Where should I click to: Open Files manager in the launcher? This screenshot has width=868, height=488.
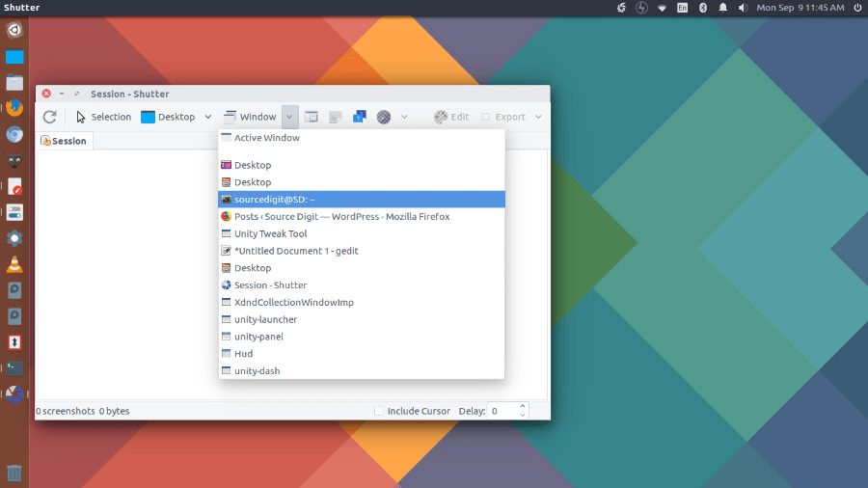pos(14,82)
